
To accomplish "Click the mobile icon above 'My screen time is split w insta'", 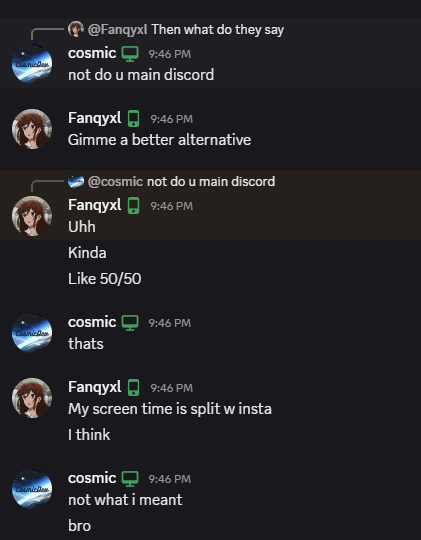I will [134, 387].
